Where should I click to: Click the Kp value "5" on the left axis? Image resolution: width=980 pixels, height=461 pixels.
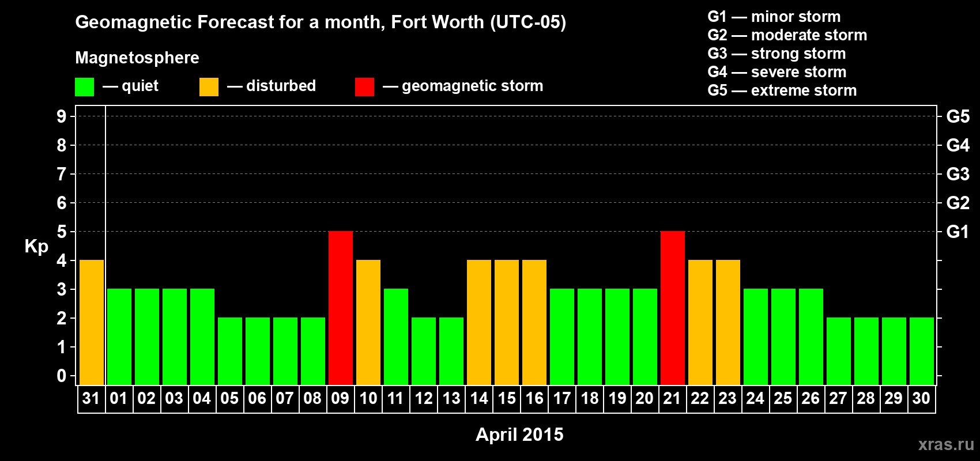(62, 232)
